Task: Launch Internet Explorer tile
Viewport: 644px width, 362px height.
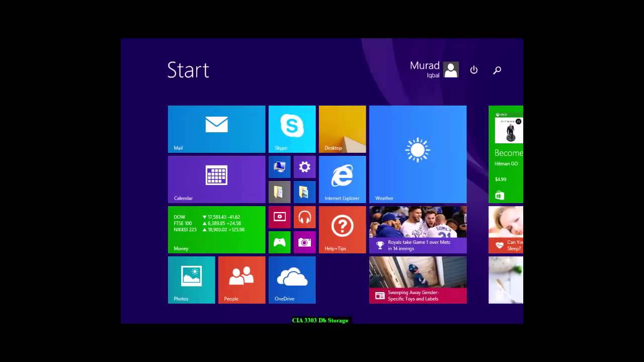Action: [x=342, y=179]
